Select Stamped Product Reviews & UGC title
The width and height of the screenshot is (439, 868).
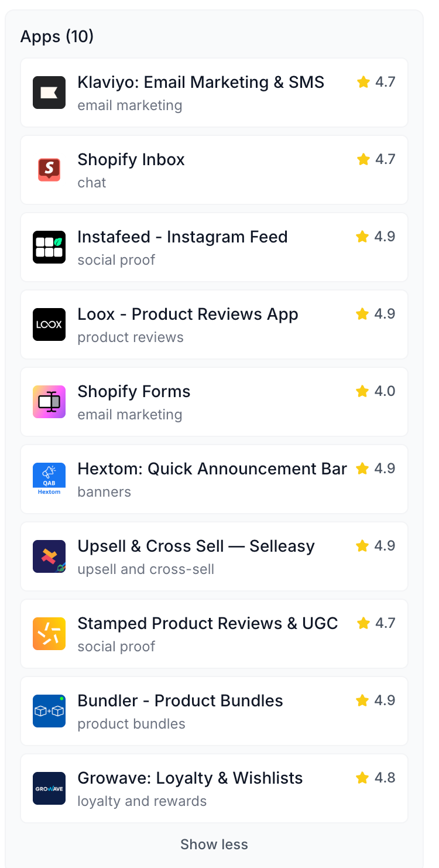pos(208,623)
